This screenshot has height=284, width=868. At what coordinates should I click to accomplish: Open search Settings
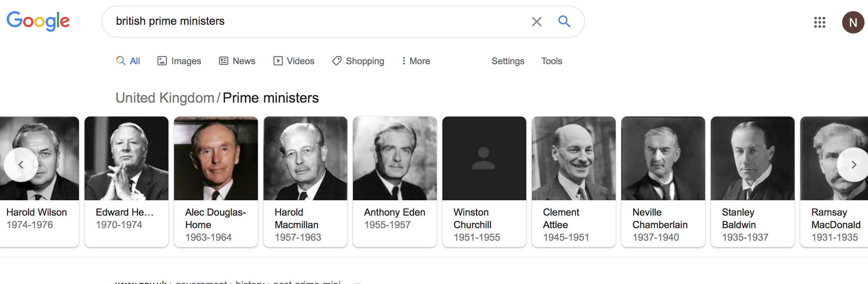click(508, 61)
